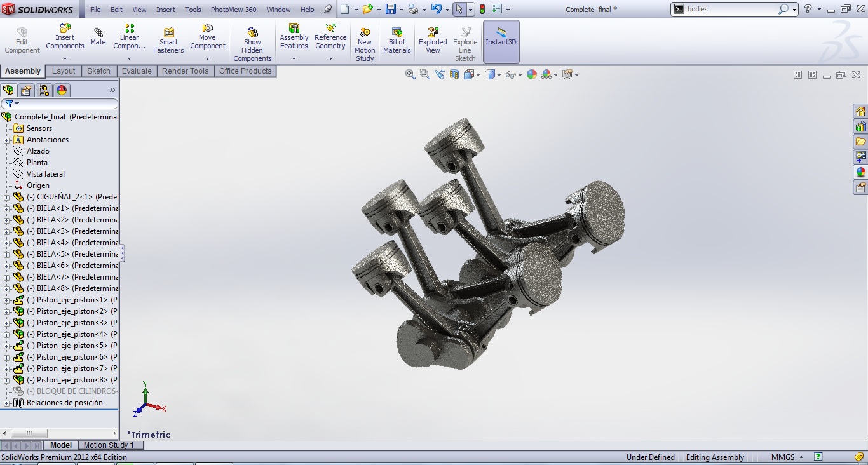Click the Print icon
The image size is (868, 465).
pyautogui.click(x=413, y=9)
